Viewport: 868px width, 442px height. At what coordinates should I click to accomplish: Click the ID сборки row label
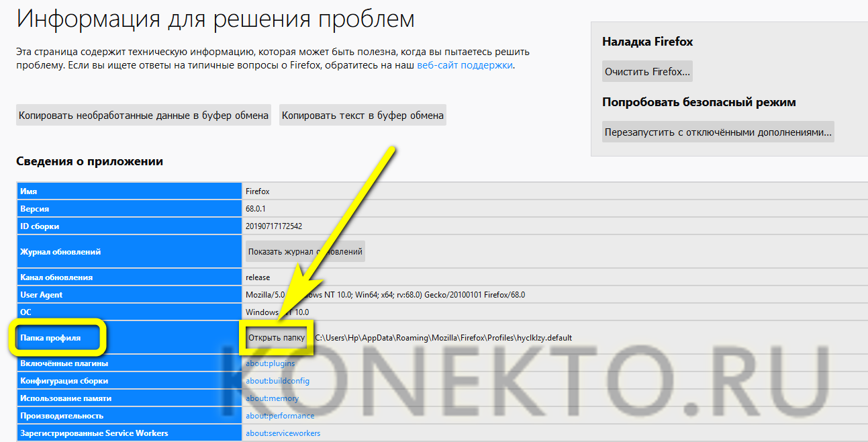coord(38,226)
